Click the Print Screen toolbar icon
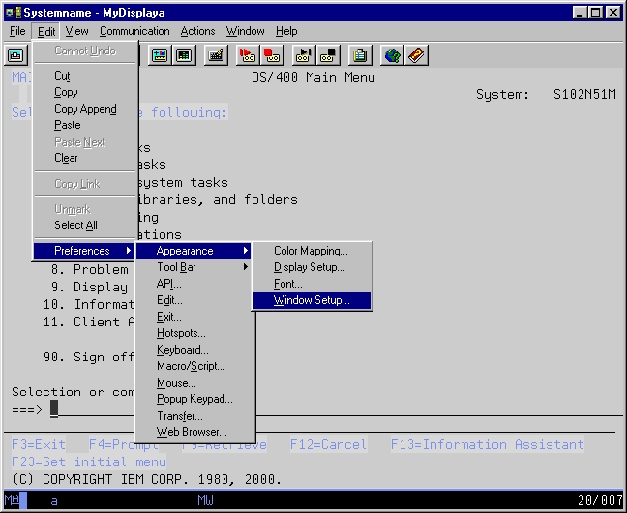 (16, 55)
